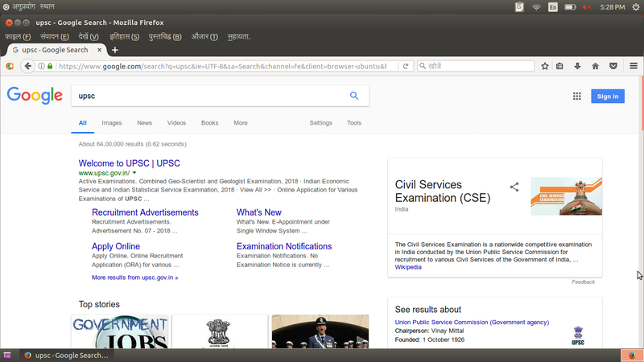Click the Firefox खोजें search field

coord(476,66)
